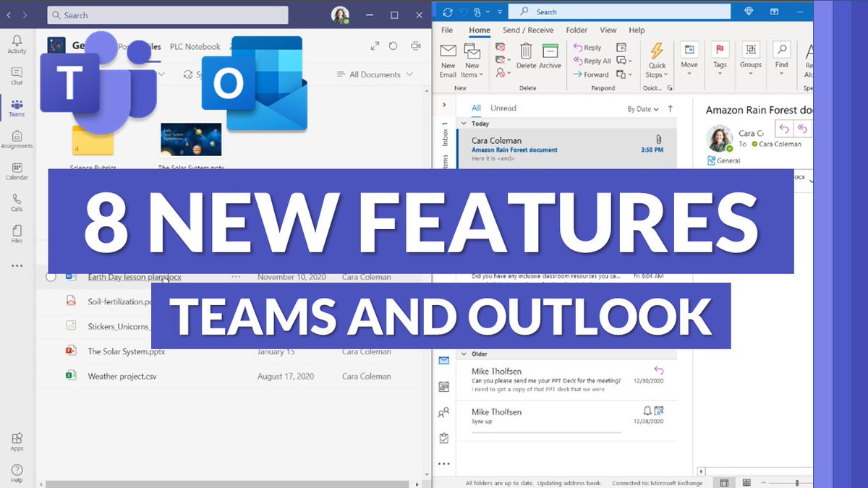Screen dimensions: 868x488
Task: Open Teams profile picture menu
Action: pos(340,15)
